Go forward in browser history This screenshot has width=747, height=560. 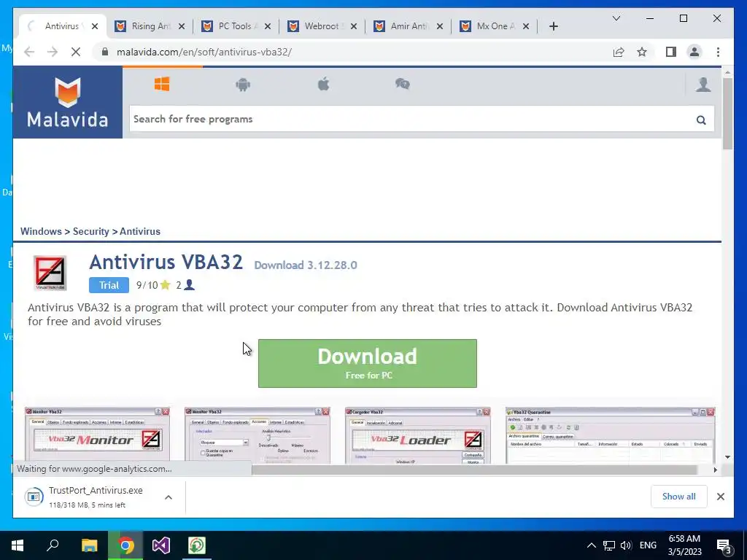point(53,52)
